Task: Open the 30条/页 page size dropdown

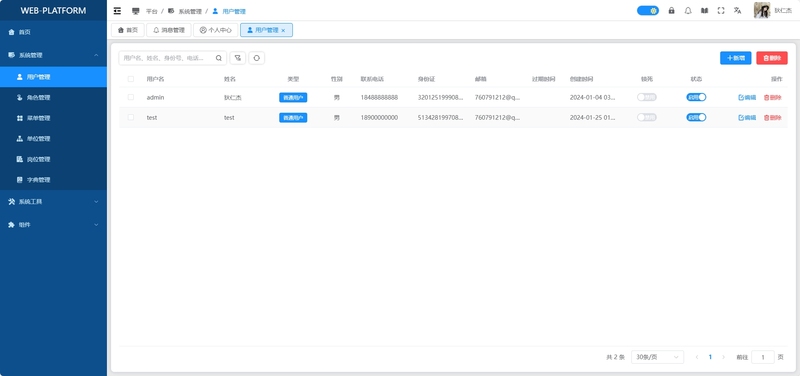Action: point(658,357)
